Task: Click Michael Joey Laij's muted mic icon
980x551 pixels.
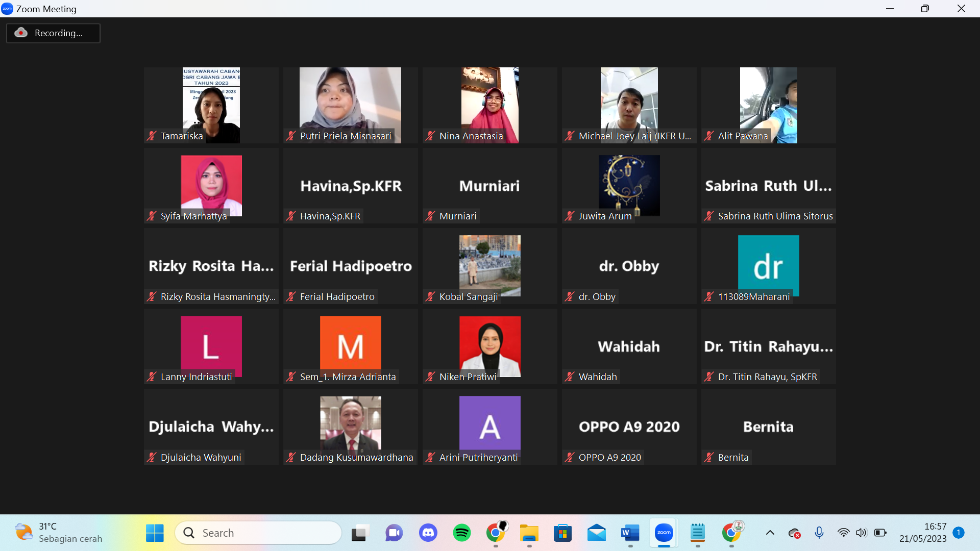Action: 570,136
